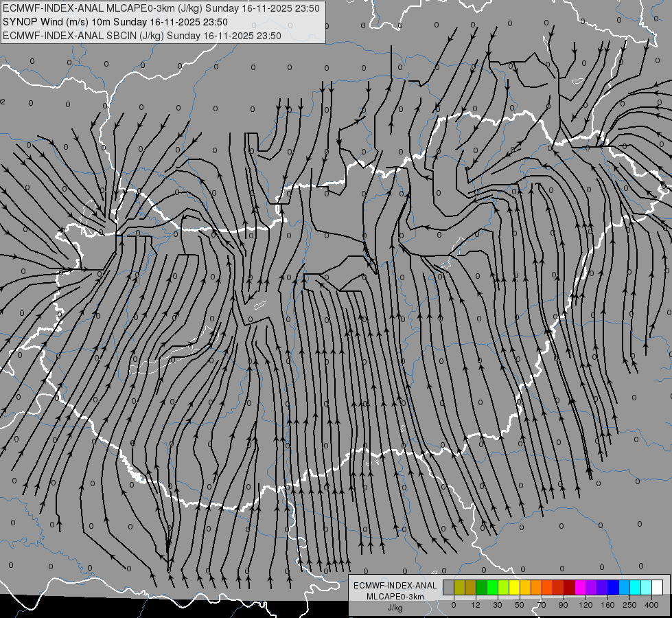Click the legend value 30
This screenshot has height=618, width=672.
point(498,605)
